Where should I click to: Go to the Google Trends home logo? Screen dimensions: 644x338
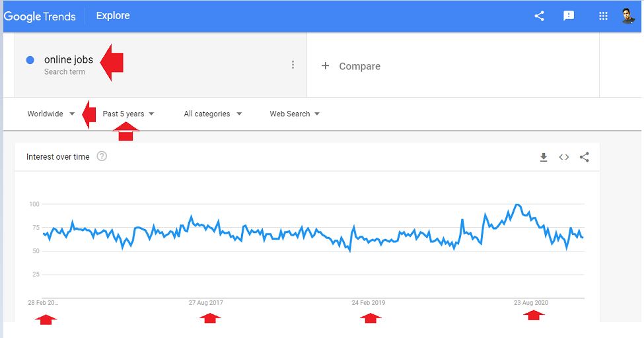coord(40,17)
